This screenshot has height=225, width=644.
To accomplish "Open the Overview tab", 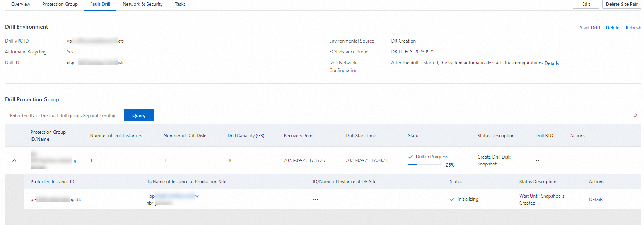I will point(20,4).
